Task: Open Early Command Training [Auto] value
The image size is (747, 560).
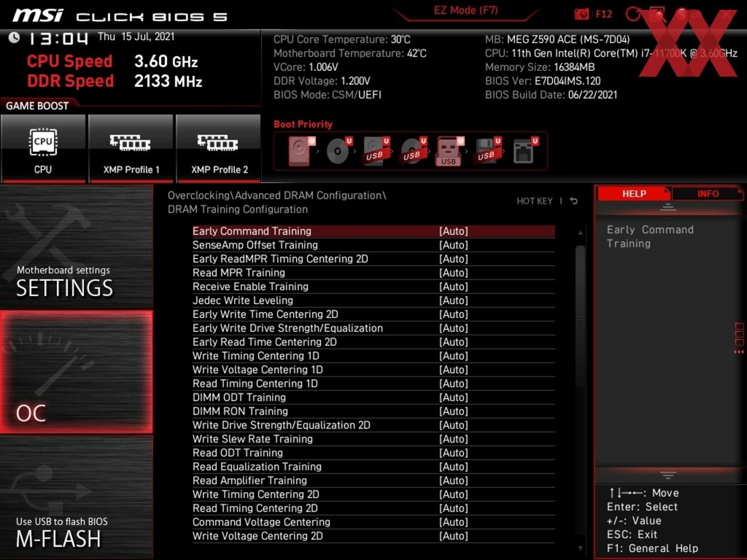Action: point(454,231)
